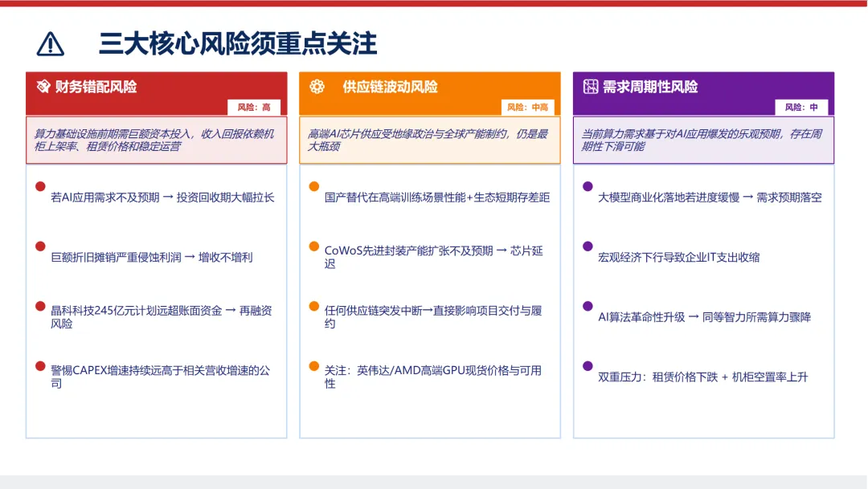
Task: Click the purple dot before 双重压力
Action: 588,365
